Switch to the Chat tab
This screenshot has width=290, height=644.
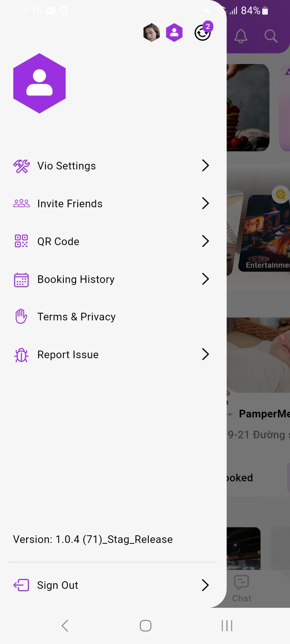[x=242, y=588]
